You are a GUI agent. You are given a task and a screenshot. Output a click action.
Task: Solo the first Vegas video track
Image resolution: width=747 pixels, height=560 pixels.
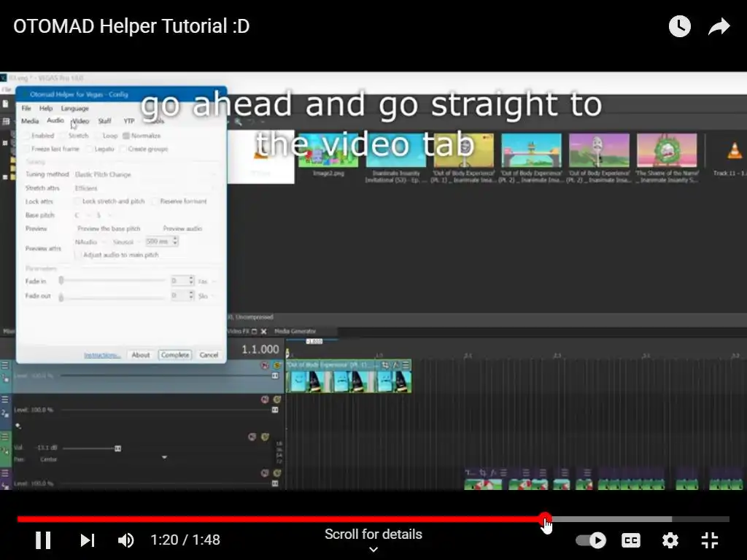click(x=276, y=365)
